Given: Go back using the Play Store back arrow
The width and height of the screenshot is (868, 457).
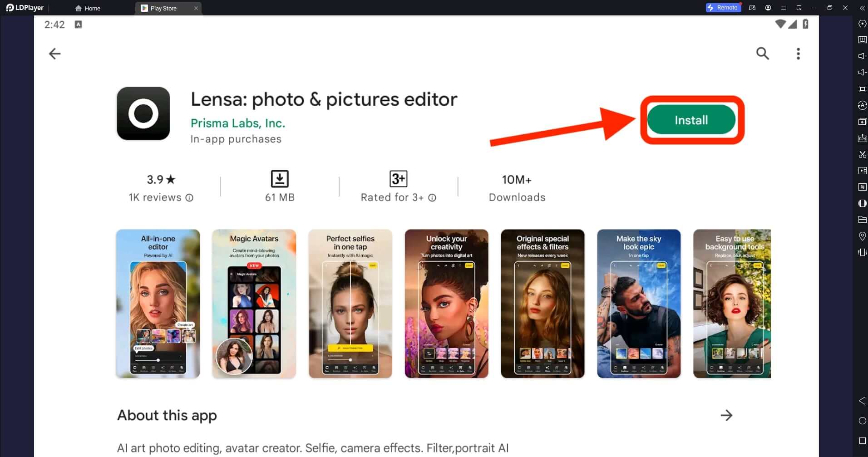Looking at the screenshot, I should (x=54, y=54).
